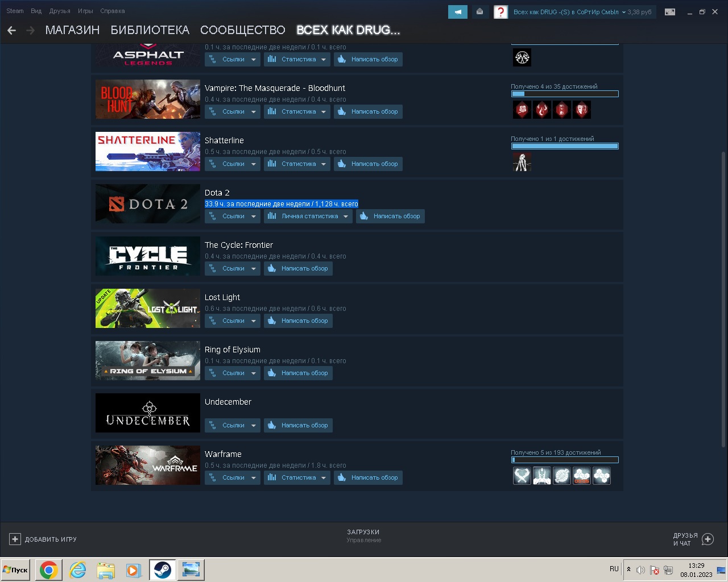Expand Personal statistics dropdown for Dota 2
The image size is (728, 582).
click(308, 216)
